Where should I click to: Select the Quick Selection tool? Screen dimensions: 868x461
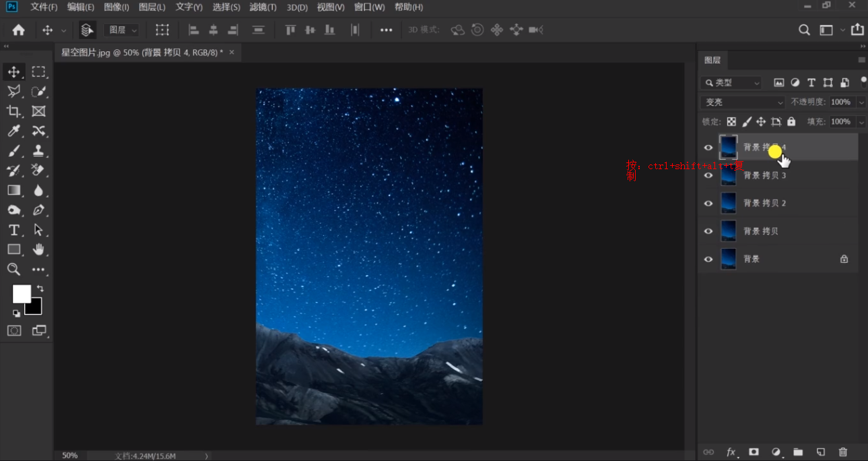[x=38, y=92]
